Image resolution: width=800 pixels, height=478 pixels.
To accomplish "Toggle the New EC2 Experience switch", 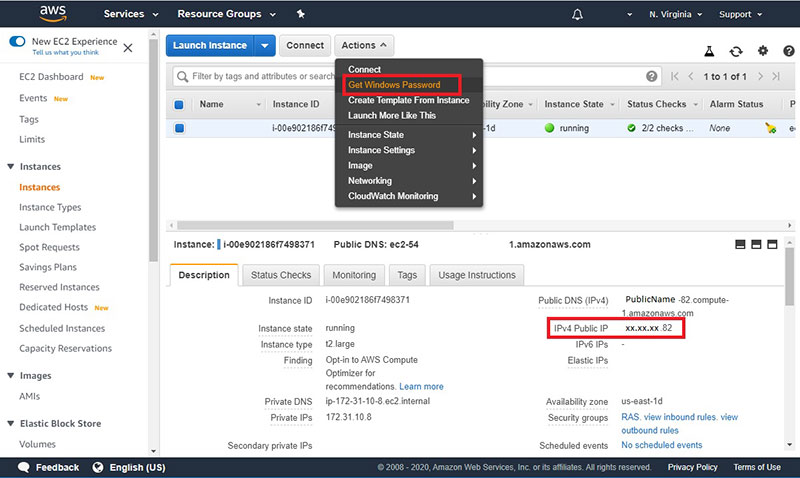I will tap(17, 41).
